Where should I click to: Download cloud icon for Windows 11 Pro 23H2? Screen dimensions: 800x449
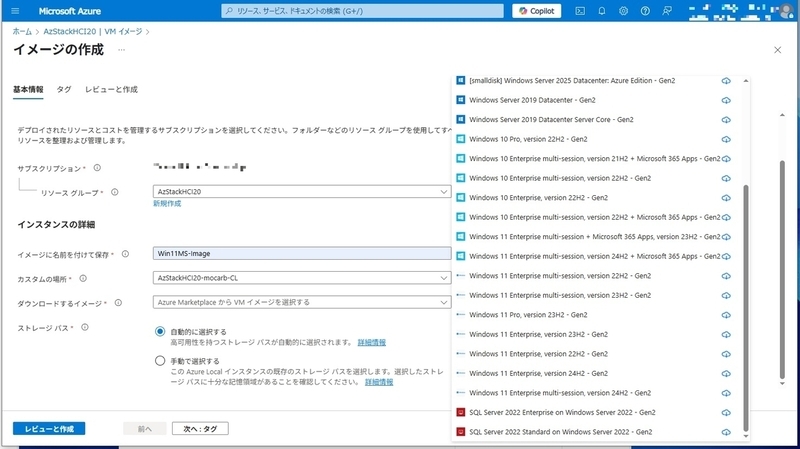pos(726,315)
